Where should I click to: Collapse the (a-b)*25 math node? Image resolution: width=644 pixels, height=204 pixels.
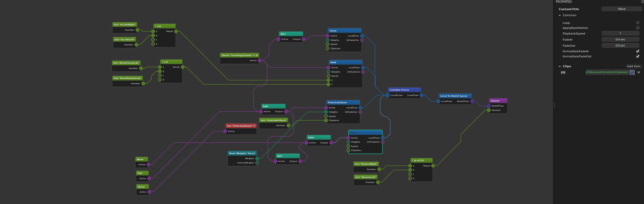(x=413, y=160)
